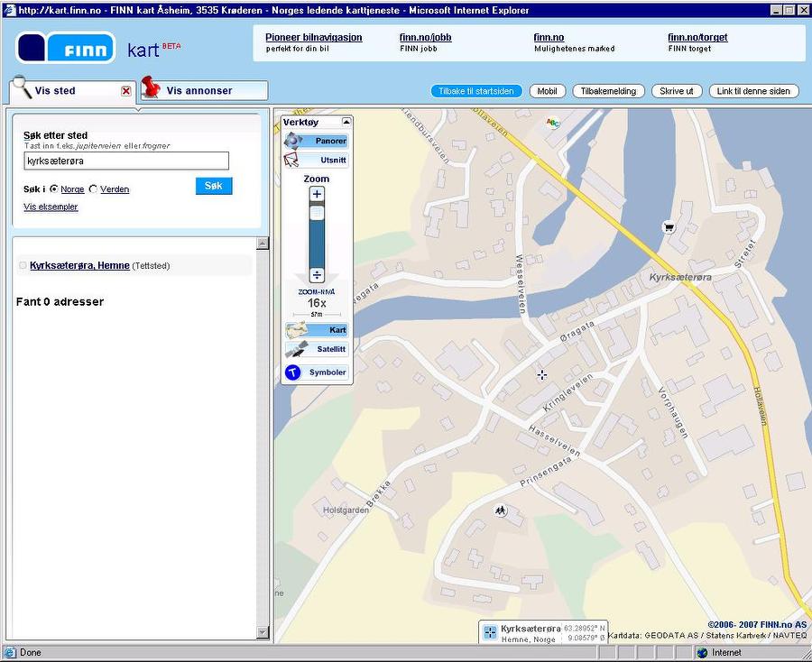Click the place search text field
This screenshot has height=662, width=812.
pyautogui.click(x=126, y=161)
